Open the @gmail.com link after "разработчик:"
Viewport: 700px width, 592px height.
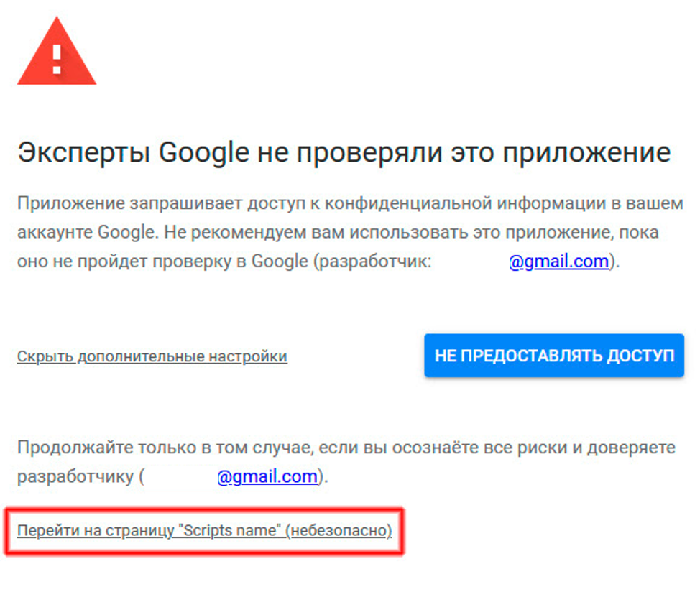[559, 261]
